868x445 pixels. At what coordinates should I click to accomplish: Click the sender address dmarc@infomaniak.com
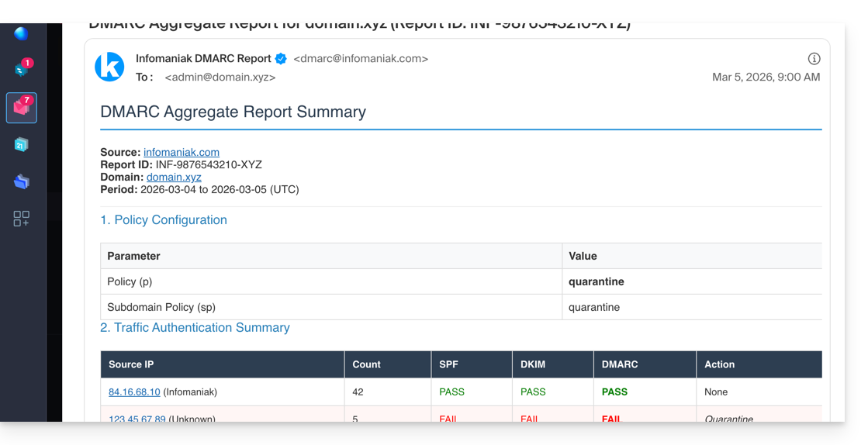point(361,59)
